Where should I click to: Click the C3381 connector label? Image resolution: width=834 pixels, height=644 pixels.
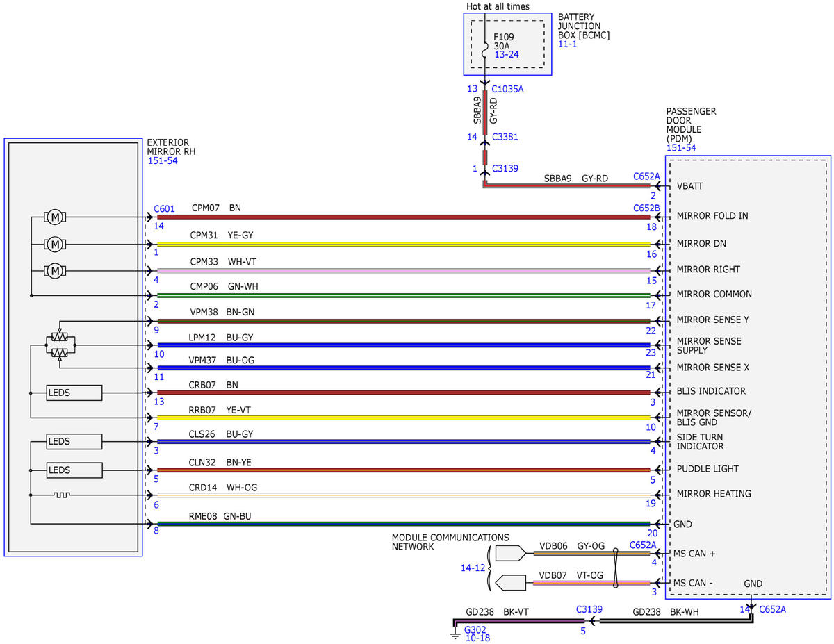[x=505, y=137]
